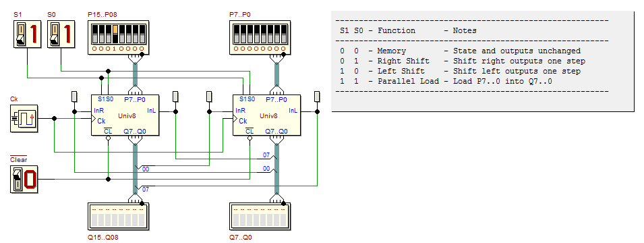Click the red 0 display beside Clear switch
Viewport: 644px width, 243px height.
(30, 180)
